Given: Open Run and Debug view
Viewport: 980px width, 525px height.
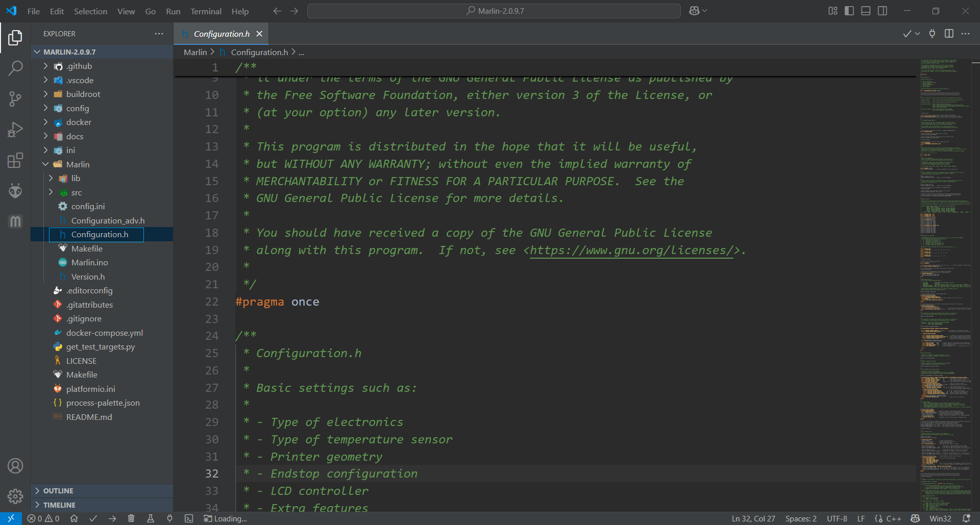Looking at the screenshot, I should coord(15,130).
